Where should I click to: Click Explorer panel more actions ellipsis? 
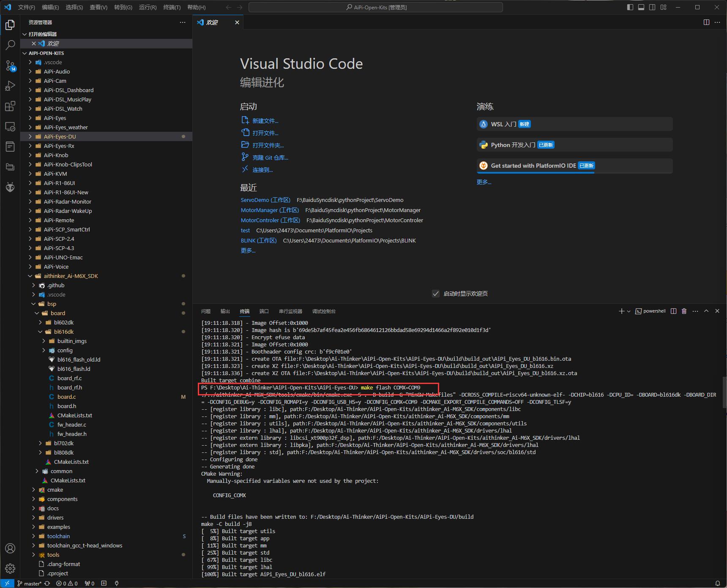point(183,22)
